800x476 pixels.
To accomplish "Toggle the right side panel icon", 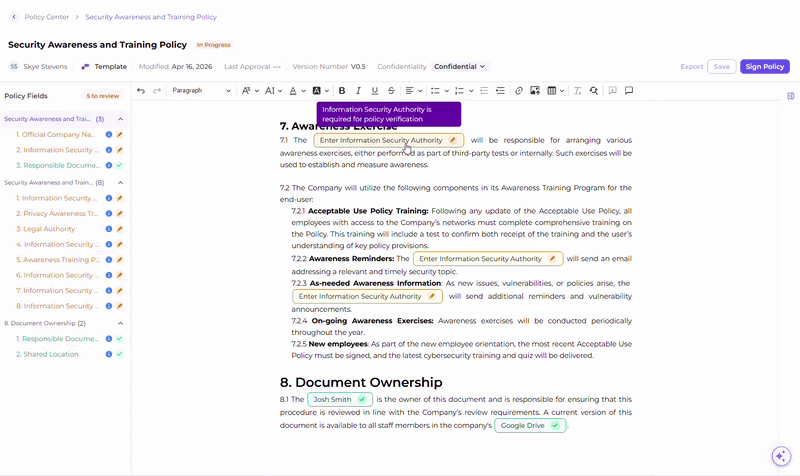I will (x=790, y=96).
